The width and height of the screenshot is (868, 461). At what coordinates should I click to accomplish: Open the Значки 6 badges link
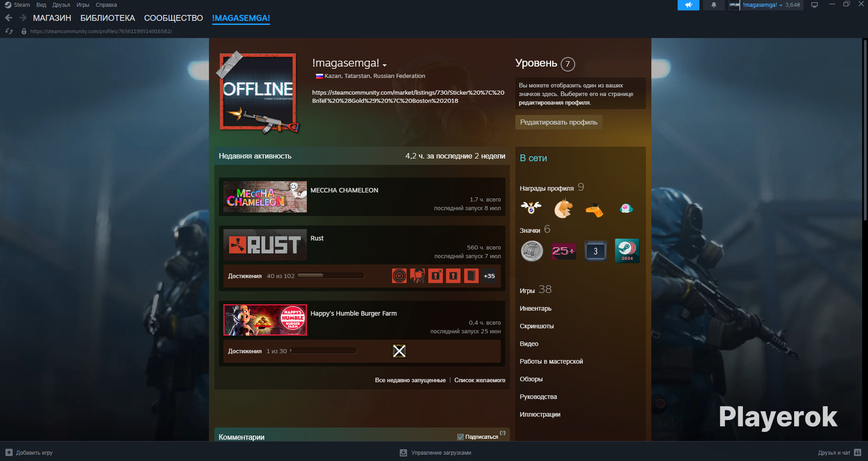click(x=535, y=230)
